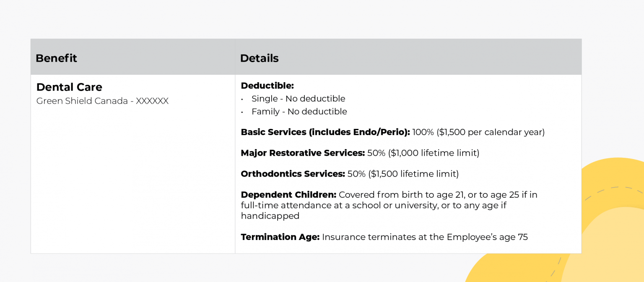
Task: Click the Benefit column header
Action: point(56,58)
